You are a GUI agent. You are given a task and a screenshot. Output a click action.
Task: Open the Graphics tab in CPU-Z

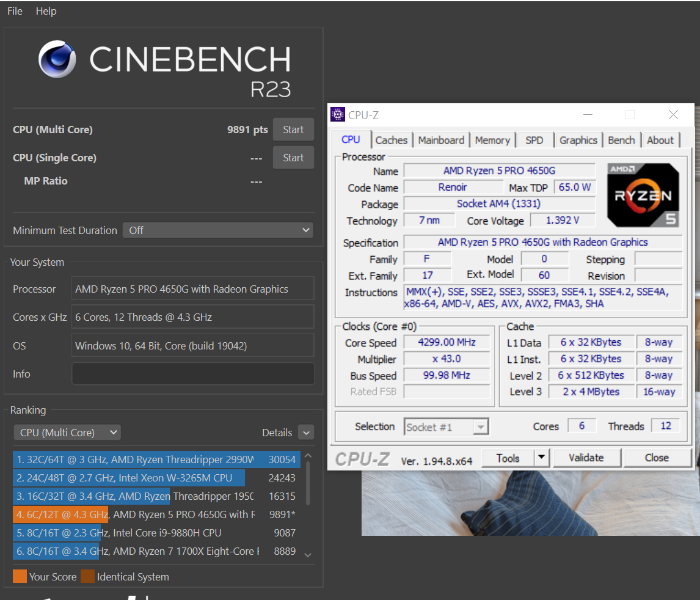point(578,140)
